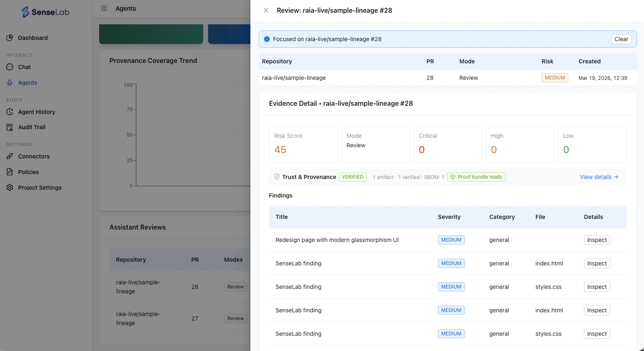Clear the focused PR filter
Screen dimensions: 644x351
pos(621,39)
